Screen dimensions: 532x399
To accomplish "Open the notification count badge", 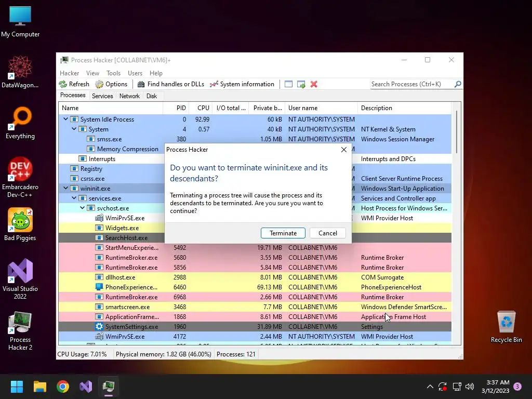I will pos(517,387).
